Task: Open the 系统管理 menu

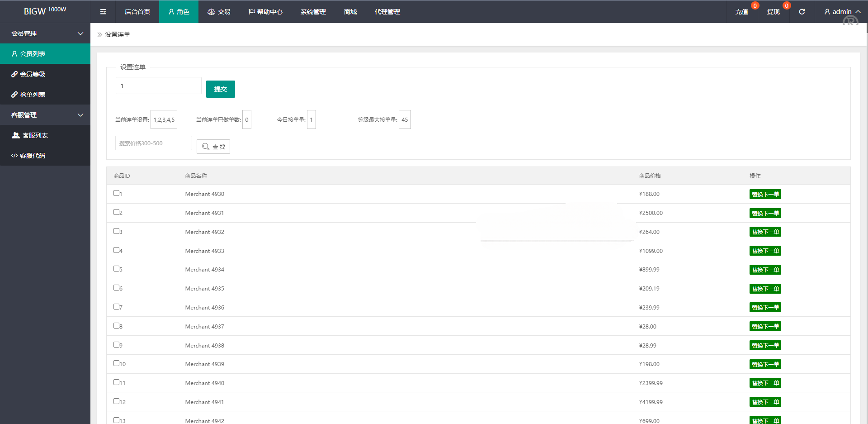Action: tap(313, 12)
